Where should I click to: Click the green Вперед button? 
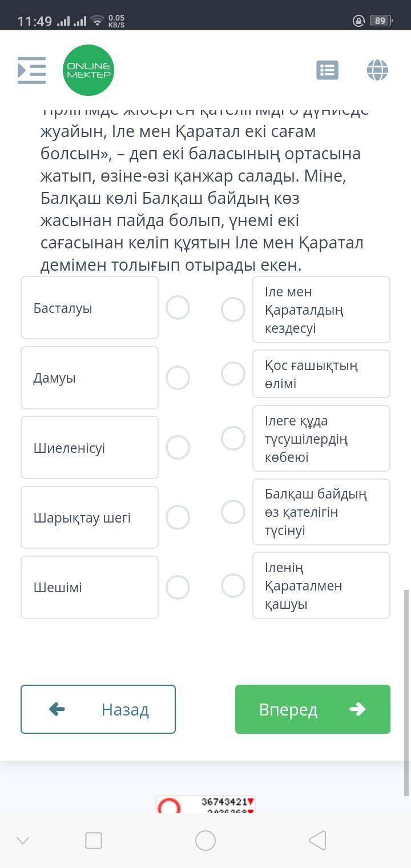tap(313, 709)
